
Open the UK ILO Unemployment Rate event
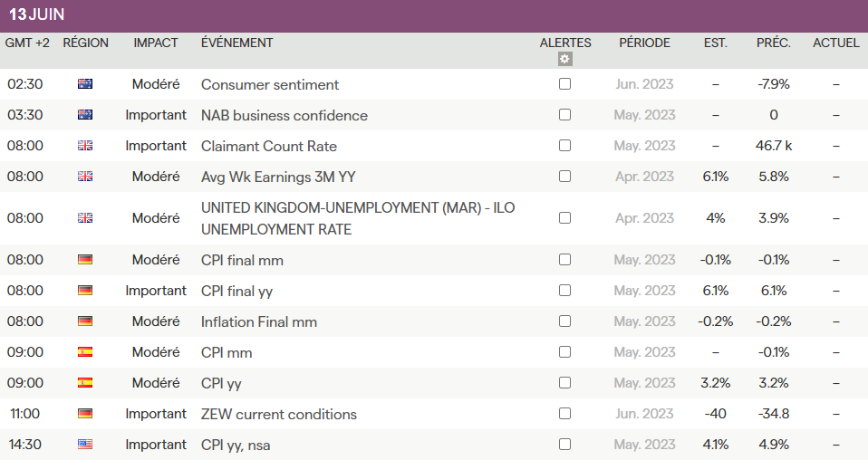point(357,218)
